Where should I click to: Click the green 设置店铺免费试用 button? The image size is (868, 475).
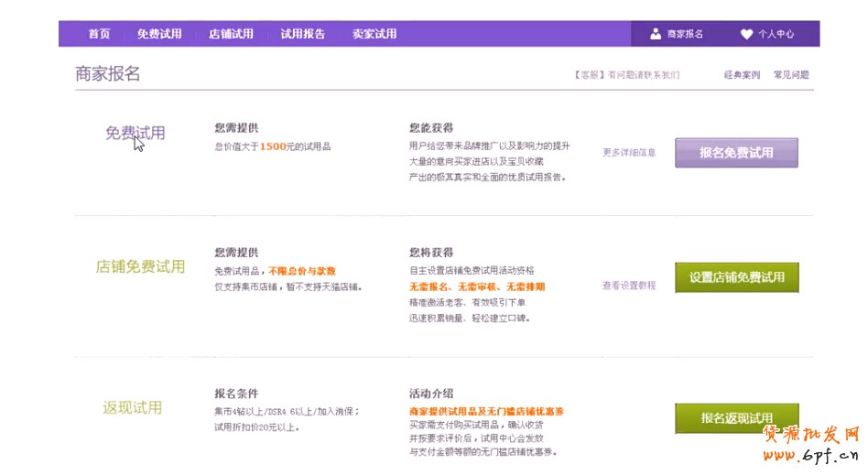pyautogui.click(x=736, y=277)
